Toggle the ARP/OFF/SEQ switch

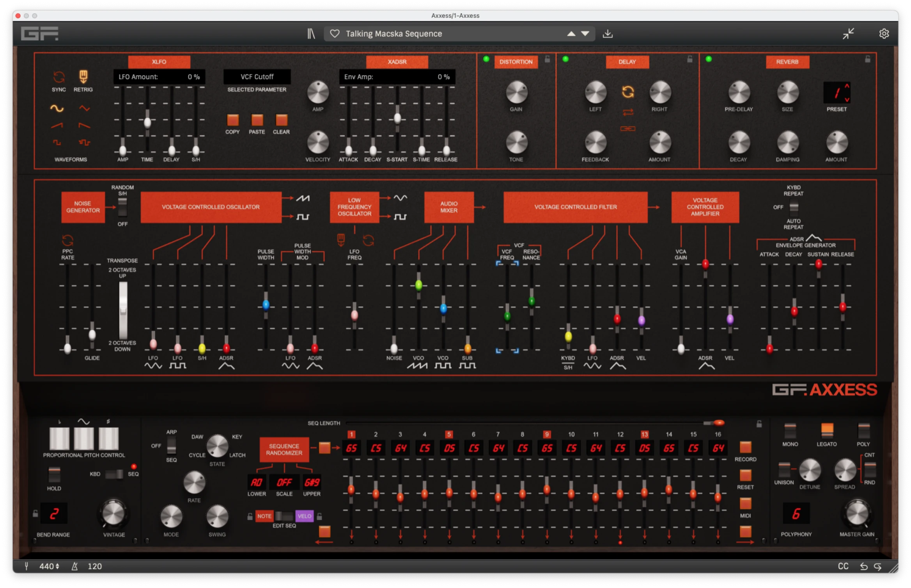click(171, 446)
